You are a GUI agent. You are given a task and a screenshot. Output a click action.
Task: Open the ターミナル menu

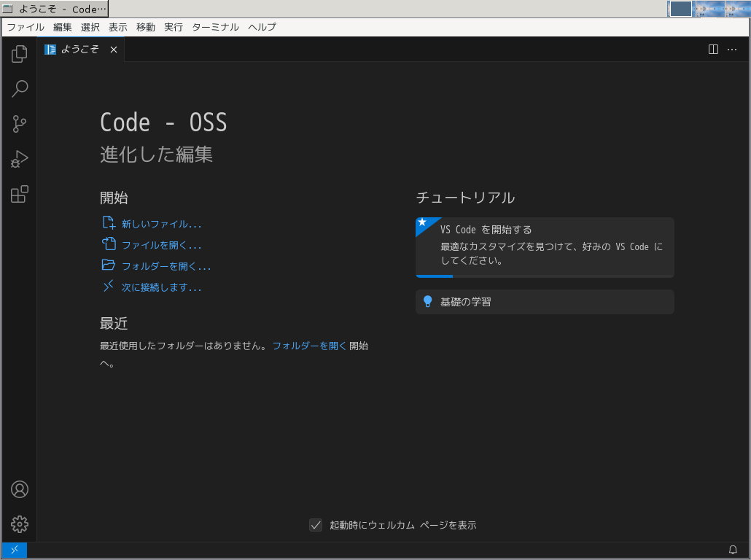(x=215, y=27)
